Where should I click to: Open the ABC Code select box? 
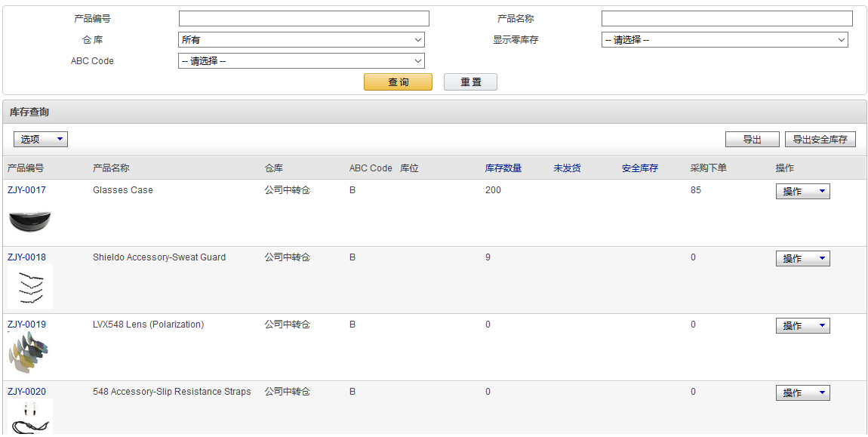pyautogui.click(x=301, y=61)
